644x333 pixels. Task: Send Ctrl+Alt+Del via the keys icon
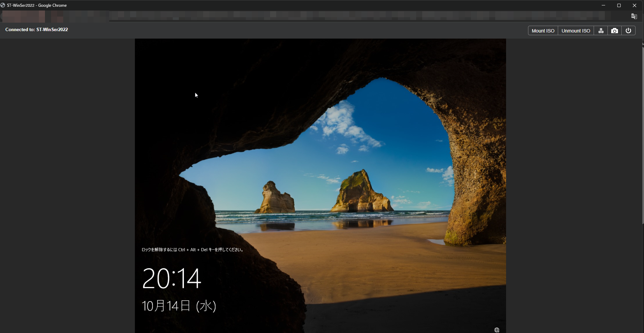[601, 30]
